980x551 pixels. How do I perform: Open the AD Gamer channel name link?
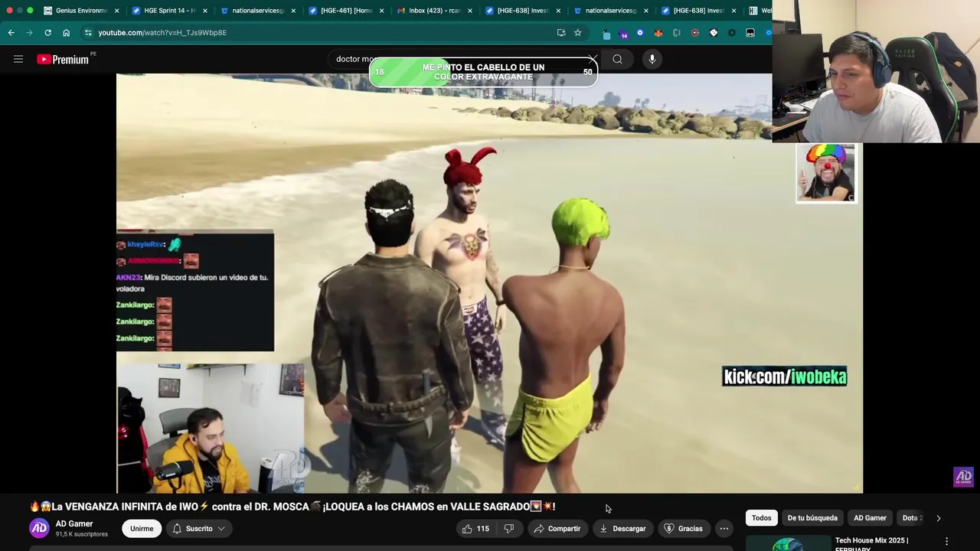click(x=74, y=523)
